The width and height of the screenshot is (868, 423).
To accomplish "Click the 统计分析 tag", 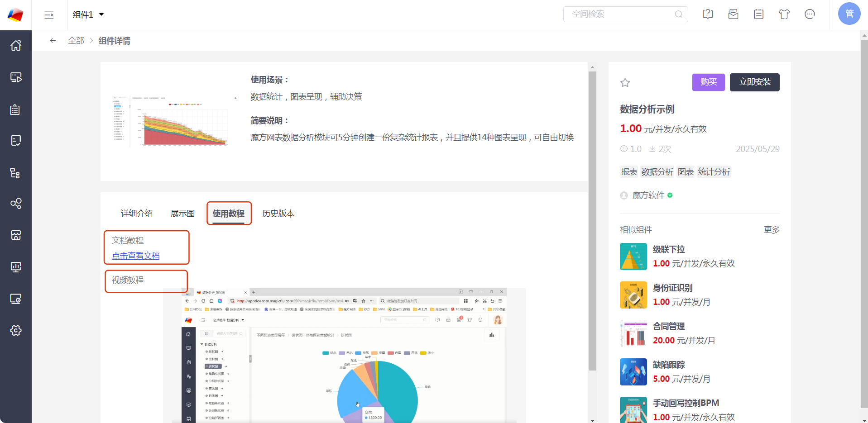I will coord(714,172).
